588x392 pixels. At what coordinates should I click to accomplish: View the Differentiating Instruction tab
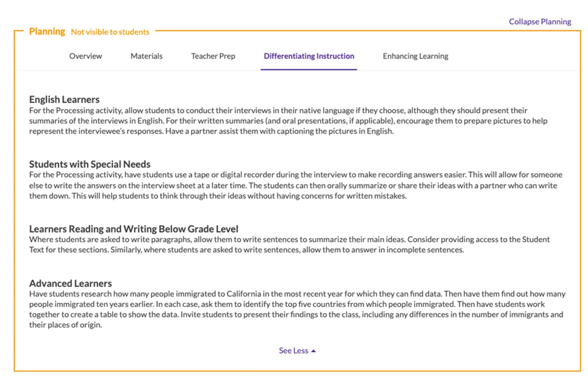(309, 56)
